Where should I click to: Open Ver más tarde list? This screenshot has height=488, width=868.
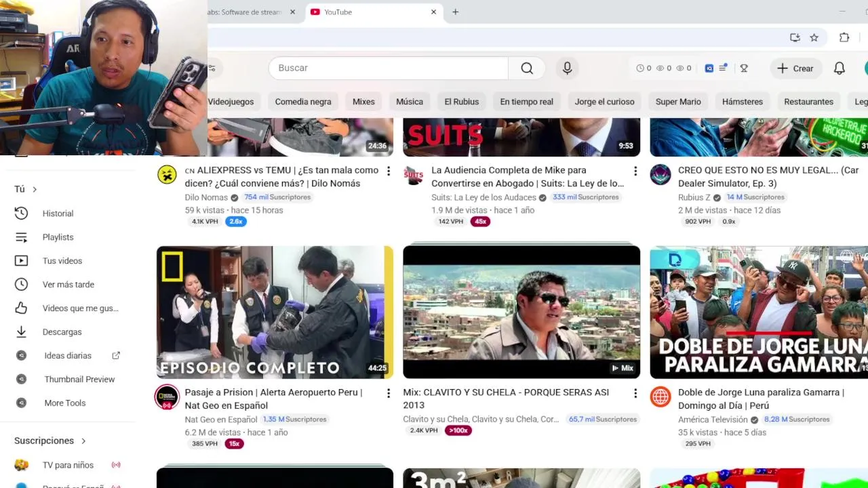coord(68,285)
